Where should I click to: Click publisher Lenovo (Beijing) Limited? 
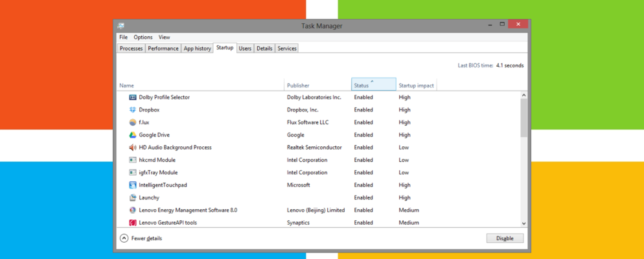pyautogui.click(x=316, y=210)
